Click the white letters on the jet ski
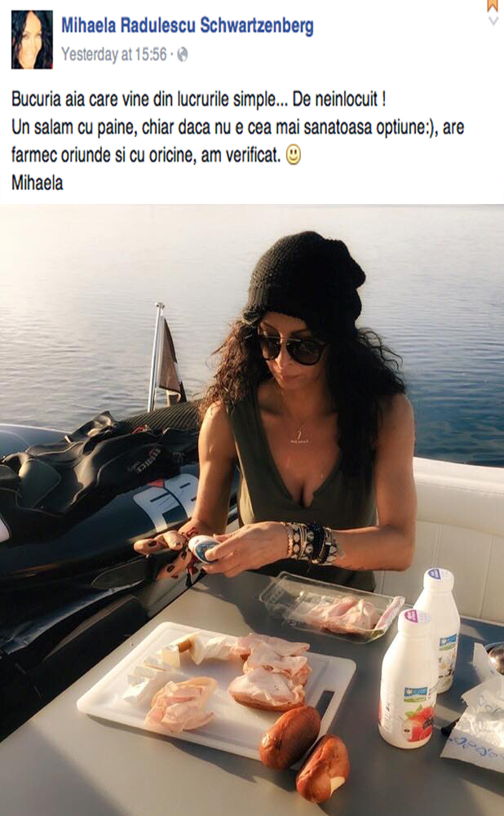 coord(166,503)
